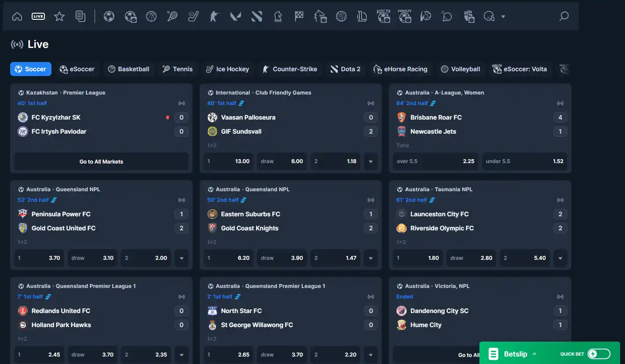Open search magnifier icon
Image resolution: width=625 pixels, height=364 pixels.
point(564,17)
